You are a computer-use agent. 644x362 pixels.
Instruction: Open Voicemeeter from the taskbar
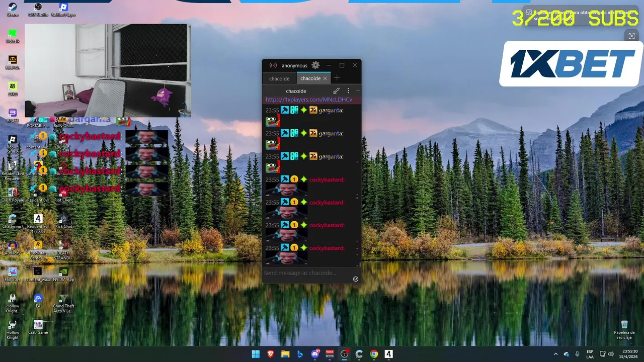click(330, 354)
